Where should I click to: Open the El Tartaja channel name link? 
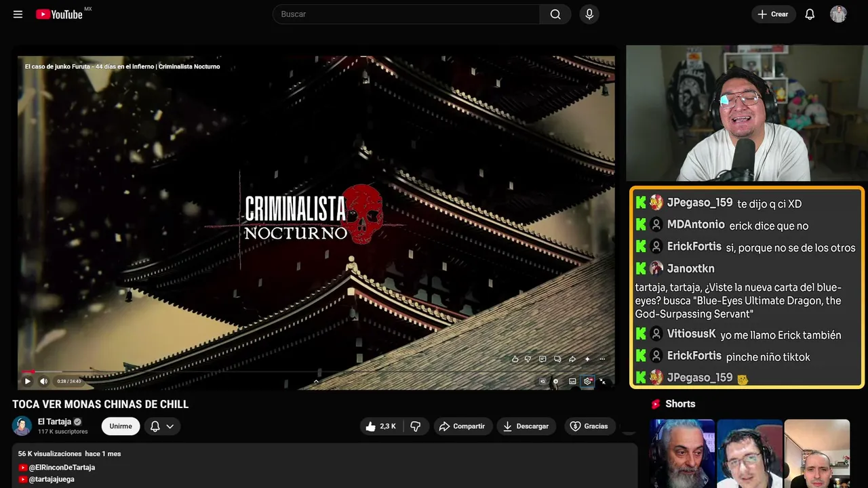point(54,422)
